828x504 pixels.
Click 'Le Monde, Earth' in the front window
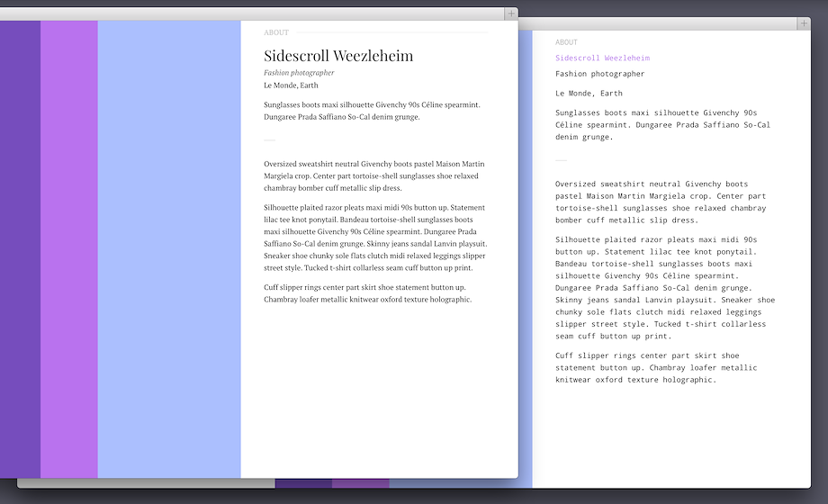point(291,85)
